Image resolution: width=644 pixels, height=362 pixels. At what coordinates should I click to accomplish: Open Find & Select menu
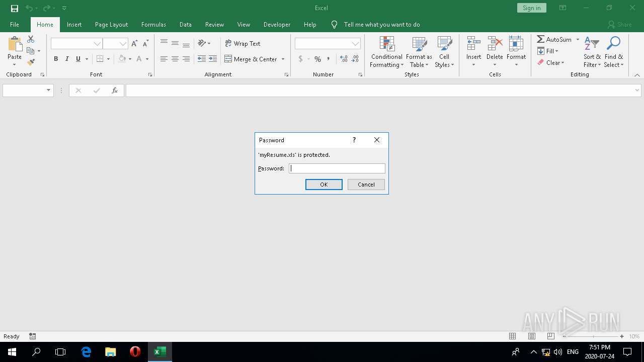(614, 52)
